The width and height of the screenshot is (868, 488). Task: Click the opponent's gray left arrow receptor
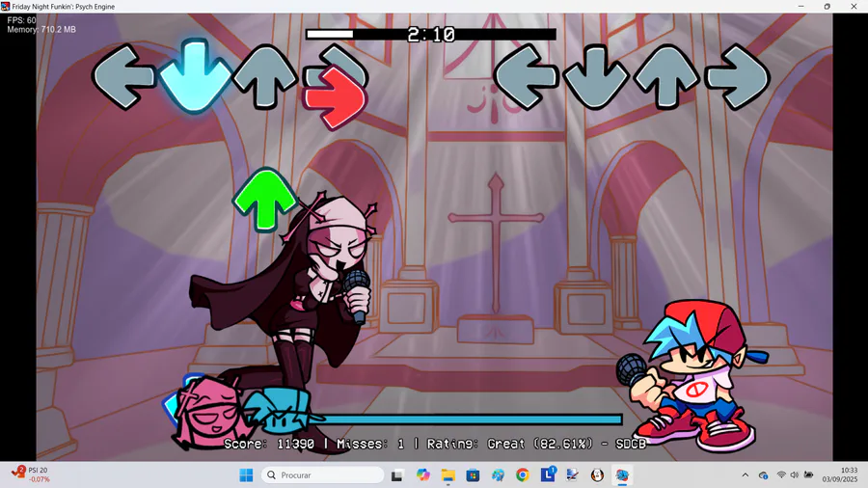(x=123, y=77)
